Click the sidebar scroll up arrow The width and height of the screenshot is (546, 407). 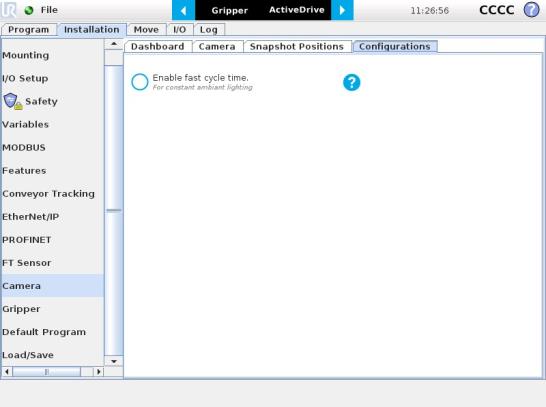pyautogui.click(x=114, y=44)
